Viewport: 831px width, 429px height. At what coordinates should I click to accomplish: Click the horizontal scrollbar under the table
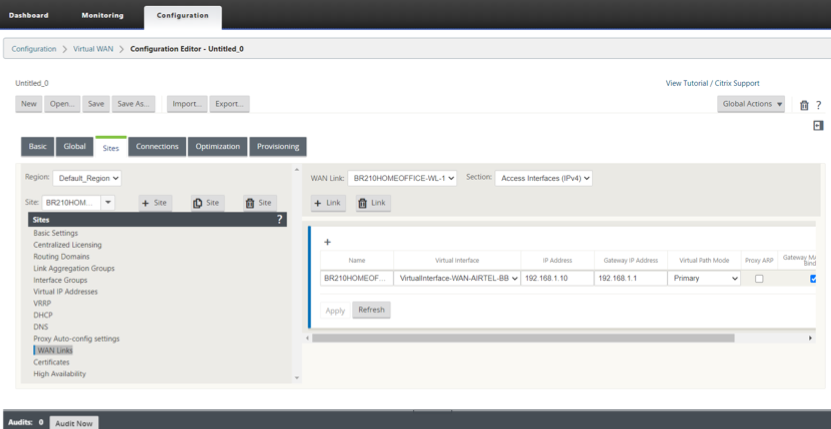(523, 338)
